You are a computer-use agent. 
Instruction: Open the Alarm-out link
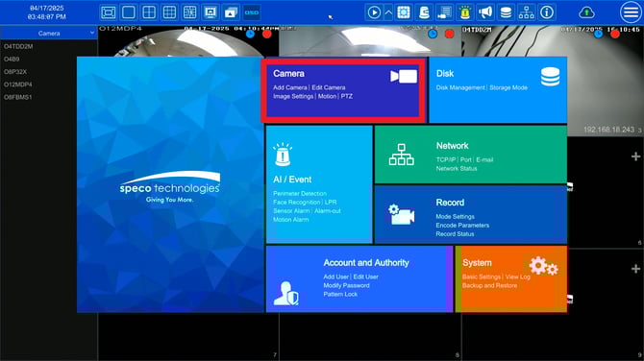tap(328, 210)
